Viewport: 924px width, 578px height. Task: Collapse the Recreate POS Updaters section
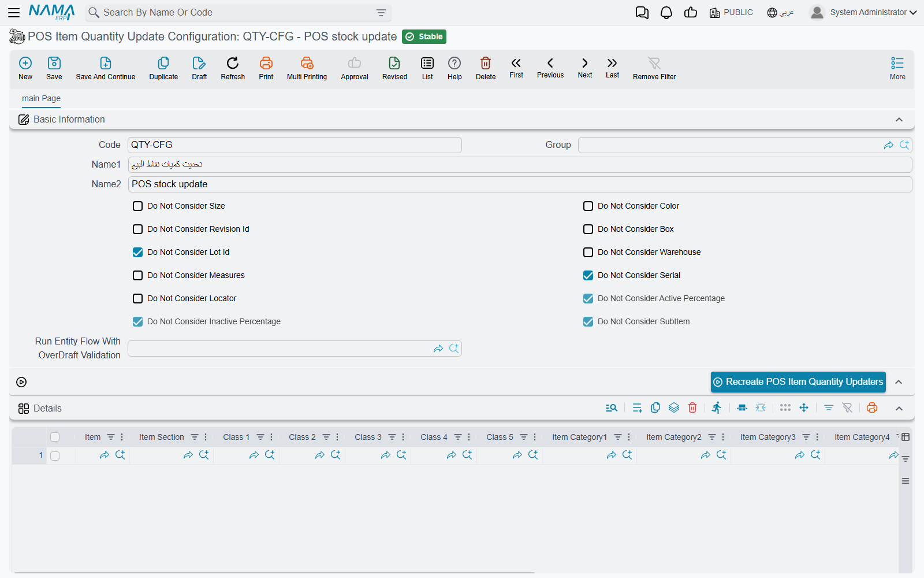pos(899,382)
